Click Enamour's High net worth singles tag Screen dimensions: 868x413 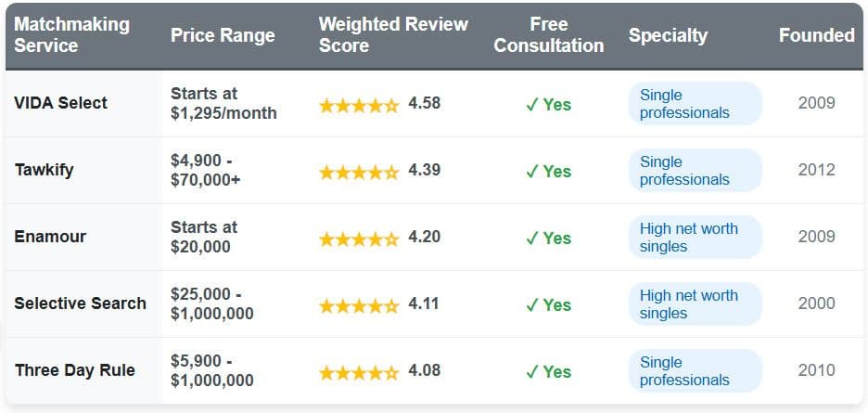(x=694, y=238)
